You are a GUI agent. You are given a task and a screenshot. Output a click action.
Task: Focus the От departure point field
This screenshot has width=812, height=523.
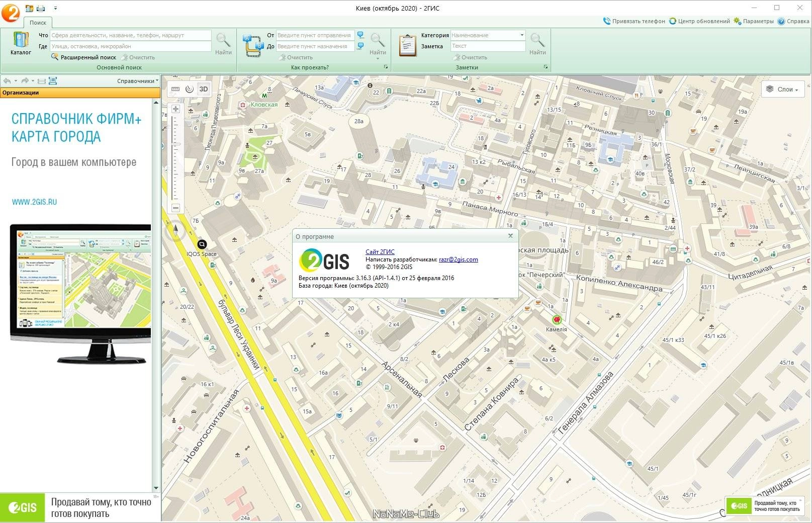click(316, 35)
